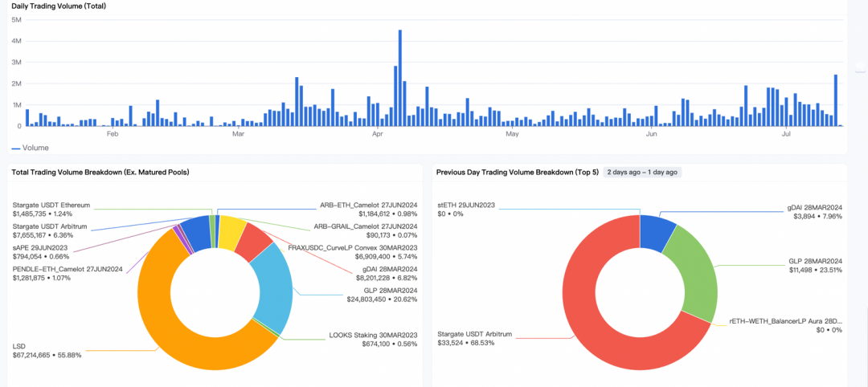Click the tall mid-July volume bar
This screenshot has width=868, height=387.
[835, 100]
